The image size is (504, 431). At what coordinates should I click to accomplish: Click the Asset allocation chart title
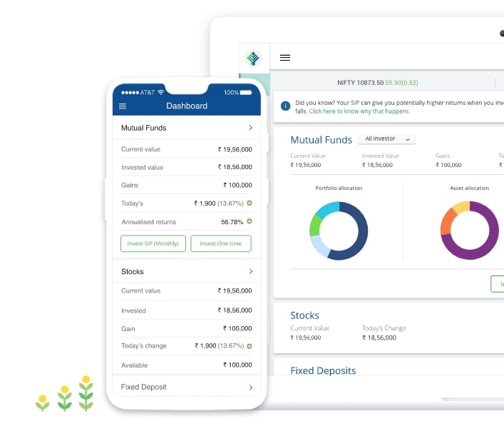tap(469, 188)
